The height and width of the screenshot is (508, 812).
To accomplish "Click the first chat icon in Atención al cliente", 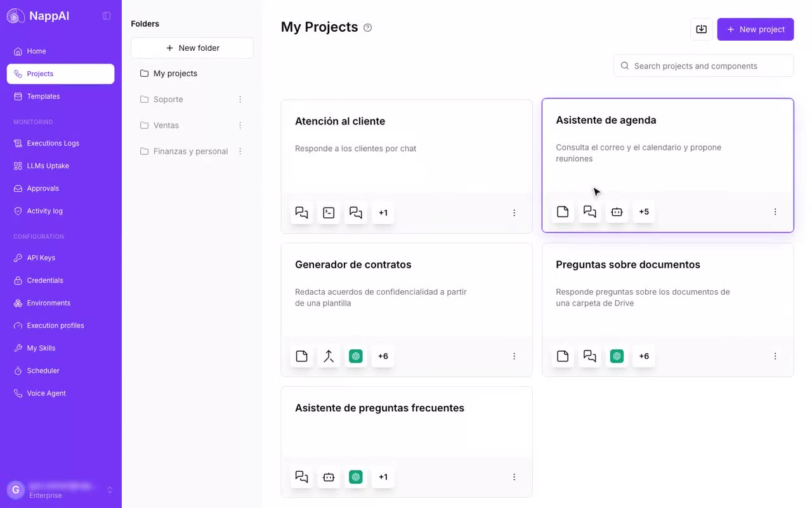I will (x=302, y=213).
